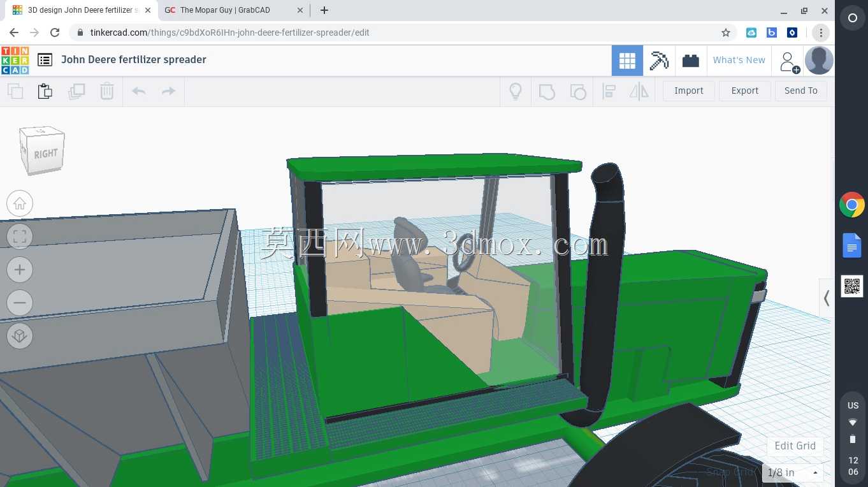This screenshot has width=868, height=487.
Task: Open the user profile avatar
Action: [819, 61]
